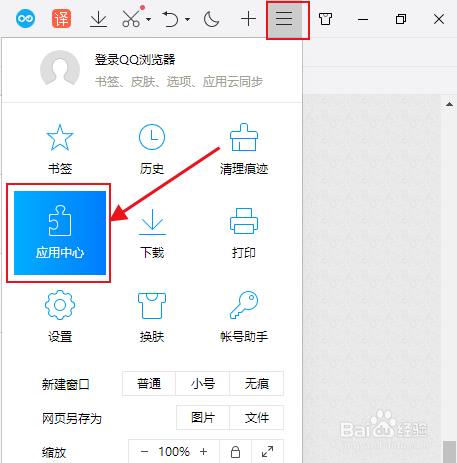Click the shirt skin icon in title bar

(x=325, y=19)
